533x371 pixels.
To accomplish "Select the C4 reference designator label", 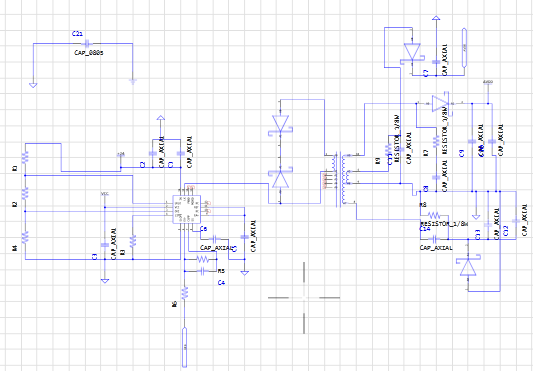I will (x=221, y=283).
